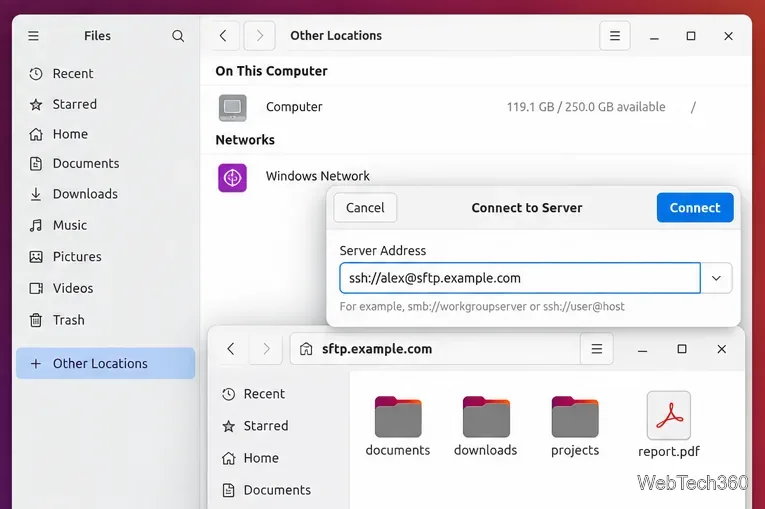The height and width of the screenshot is (509, 765).
Task: Open Home in sftp window sidebar
Action: pyautogui.click(x=279, y=458)
